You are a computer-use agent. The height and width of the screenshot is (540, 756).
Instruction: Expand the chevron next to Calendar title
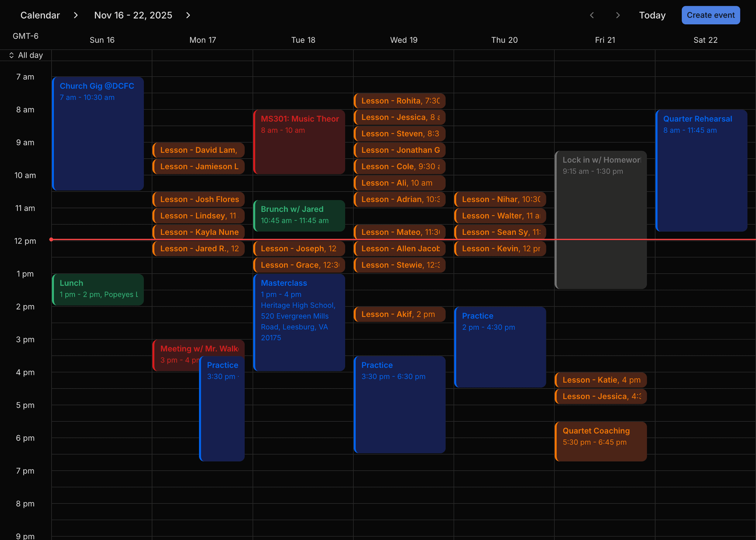coord(76,15)
